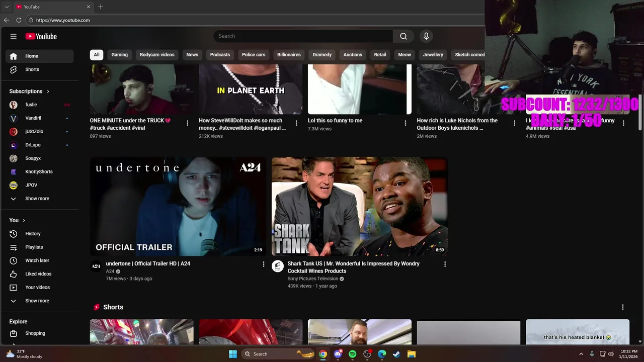Open Spotify from the taskbar

[x=353, y=354]
